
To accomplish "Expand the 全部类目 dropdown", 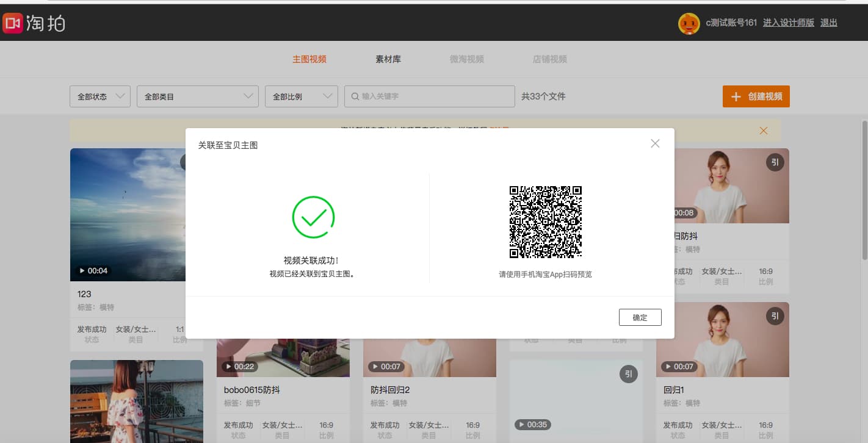I will click(198, 96).
